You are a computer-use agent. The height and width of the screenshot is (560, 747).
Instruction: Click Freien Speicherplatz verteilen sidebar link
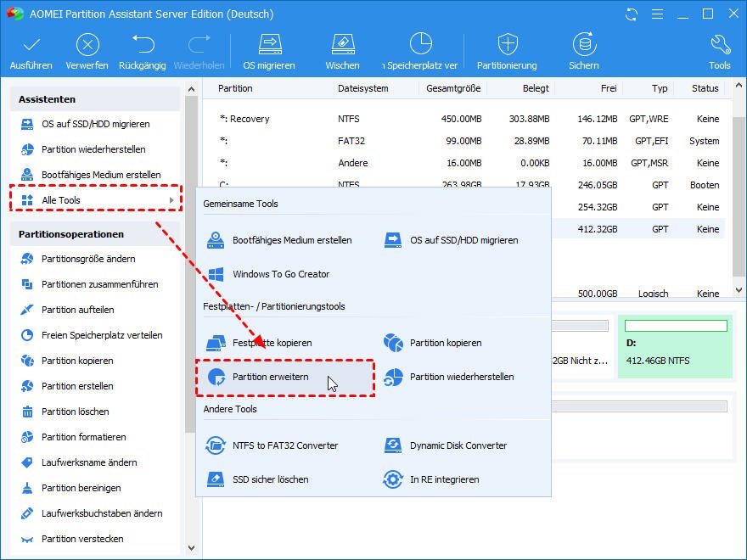click(x=102, y=335)
